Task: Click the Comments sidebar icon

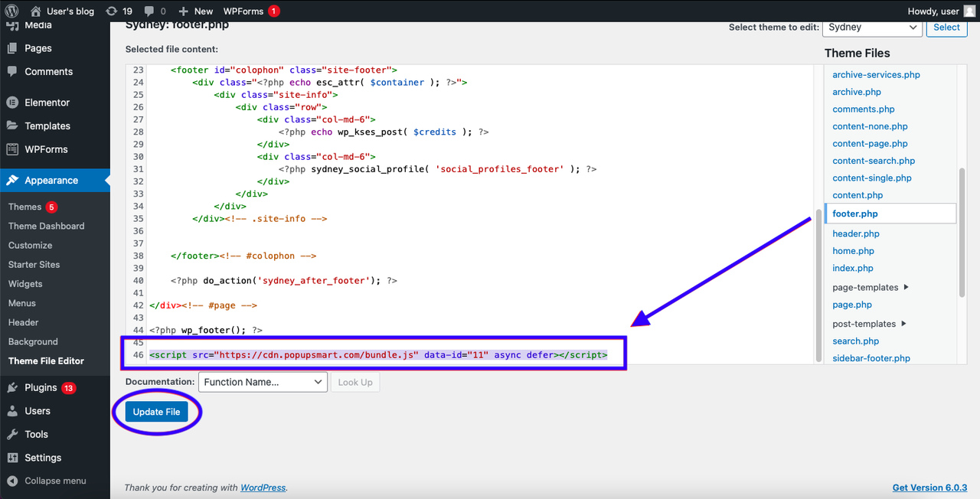Action: click(x=12, y=71)
